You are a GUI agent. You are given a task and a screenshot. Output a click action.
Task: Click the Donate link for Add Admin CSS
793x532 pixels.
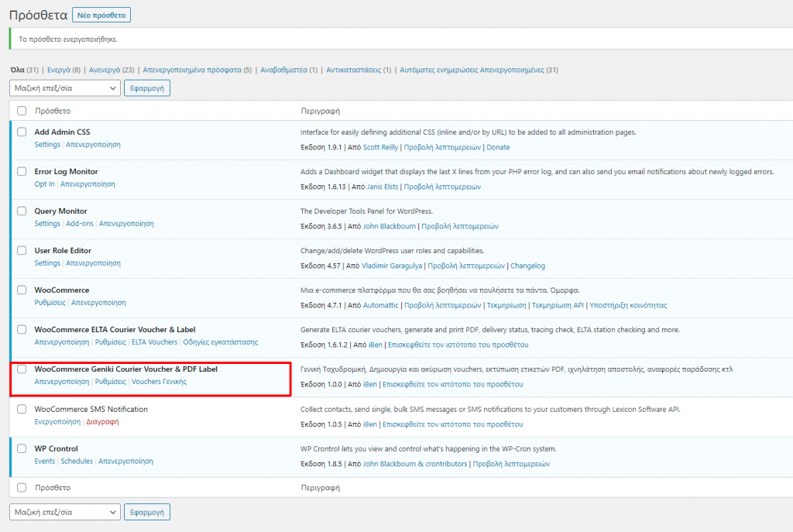498,147
